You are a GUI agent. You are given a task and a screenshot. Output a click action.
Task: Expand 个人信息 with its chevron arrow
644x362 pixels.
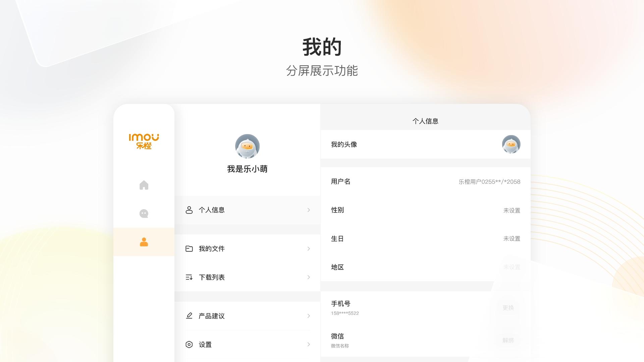[309, 210]
